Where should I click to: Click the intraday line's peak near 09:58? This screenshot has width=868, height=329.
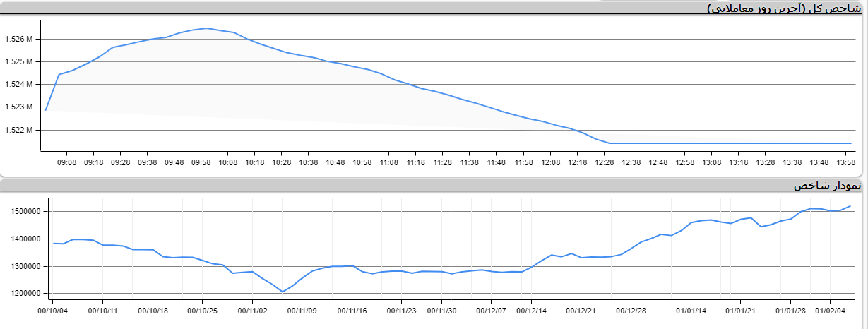click(206, 28)
